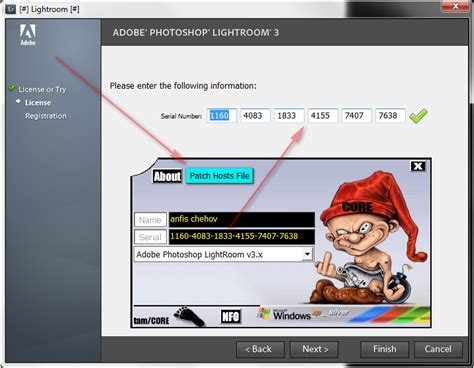Focus the first serial field 1160
This screenshot has height=368, width=474.
(x=221, y=116)
